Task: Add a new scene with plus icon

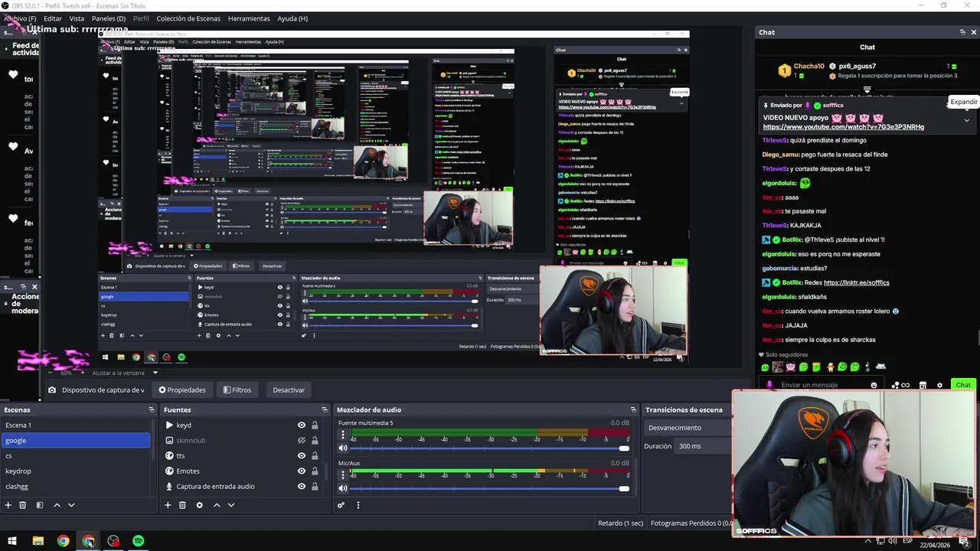Action: pos(8,505)
